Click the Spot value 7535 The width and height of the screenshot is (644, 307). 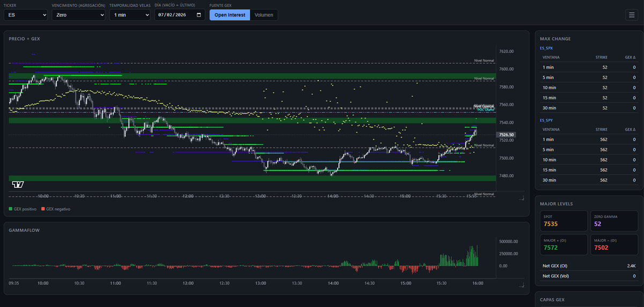tap(551, 224)
